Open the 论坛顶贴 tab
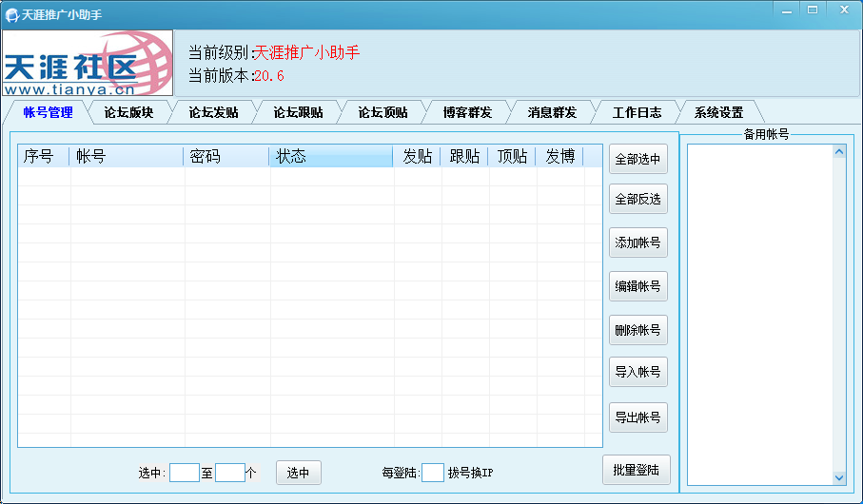The image size is (863, 504). pos(383,112)
